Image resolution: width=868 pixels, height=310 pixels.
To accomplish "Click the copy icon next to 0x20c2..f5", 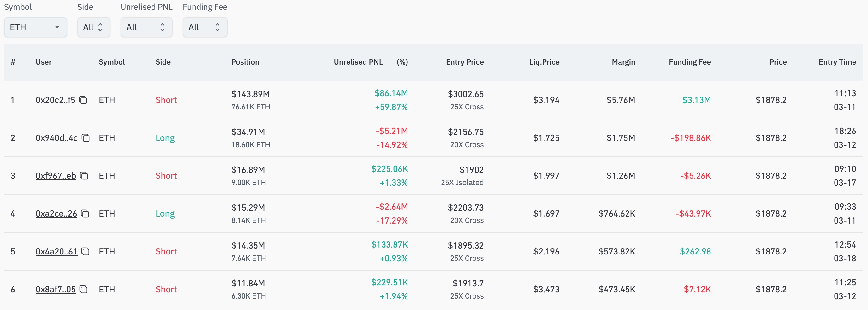I will 83,100.
